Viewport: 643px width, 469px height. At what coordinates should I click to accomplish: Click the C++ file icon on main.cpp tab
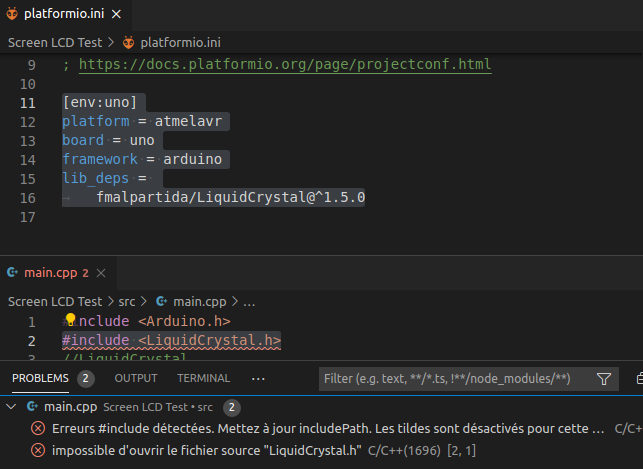point(12,273)
